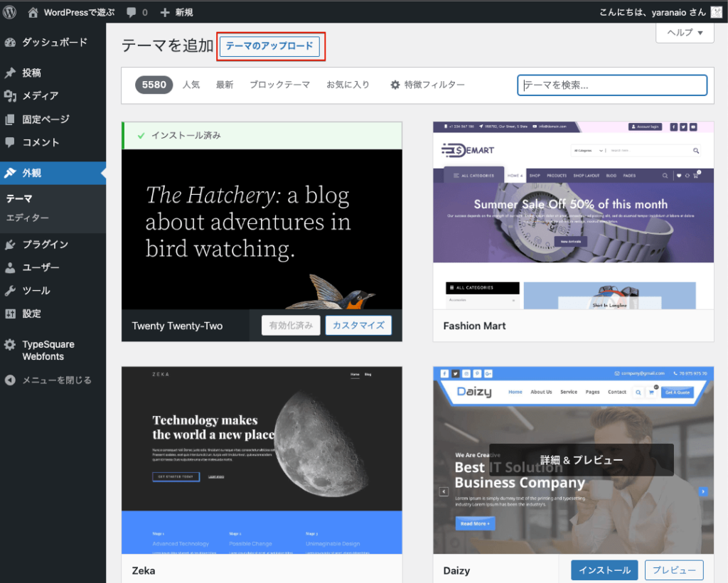The image size is (728, 583).
Task: Click 詳細 & プレビュー on Daizy theme
Action: (x=582, y=460)
